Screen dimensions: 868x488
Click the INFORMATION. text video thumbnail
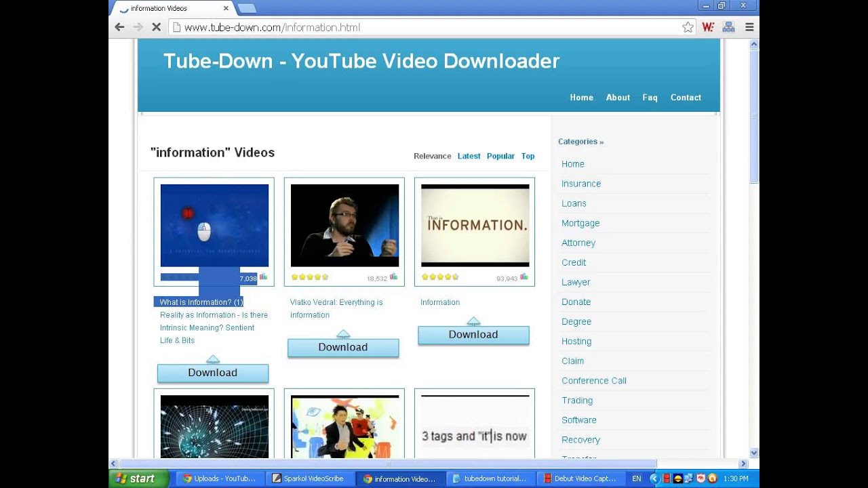pos(475,226)
